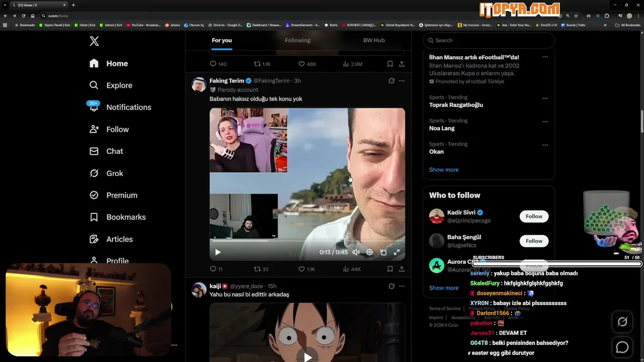Share the post with 2.9M views
Viewport: 644px width, 362px height.
click(x=401, y=64)
